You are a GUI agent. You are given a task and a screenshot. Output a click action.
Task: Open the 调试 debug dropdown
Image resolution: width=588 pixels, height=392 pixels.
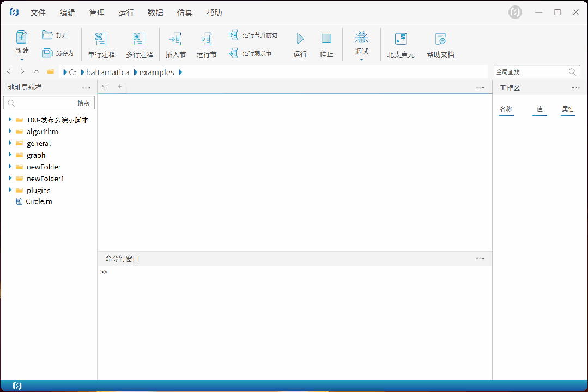(362, 44)
